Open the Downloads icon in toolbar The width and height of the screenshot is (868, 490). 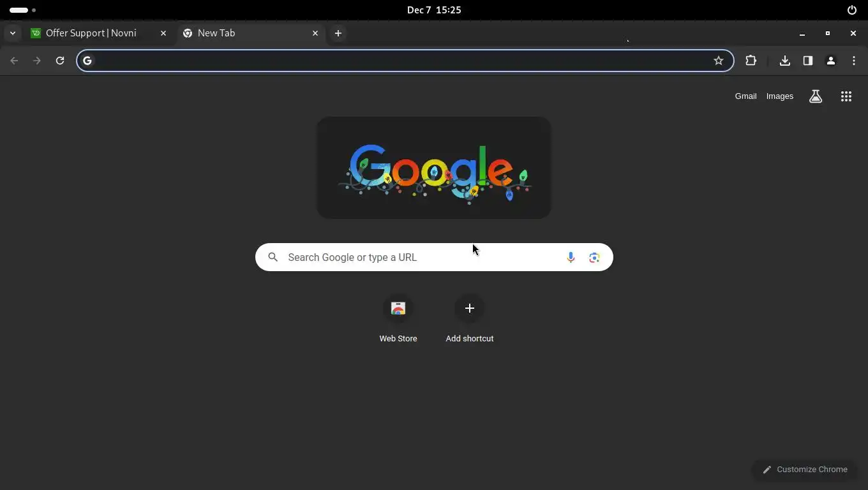785,61
